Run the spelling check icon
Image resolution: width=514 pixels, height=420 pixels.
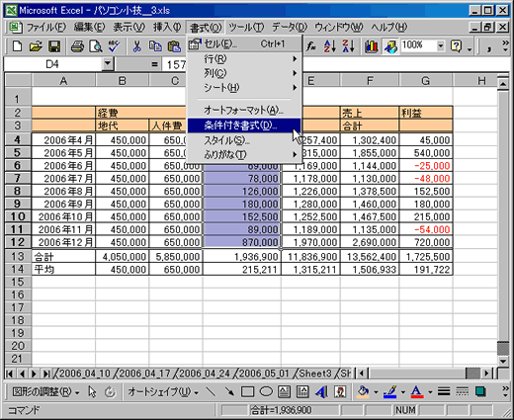pyautogui.click(x=115, y=45)
